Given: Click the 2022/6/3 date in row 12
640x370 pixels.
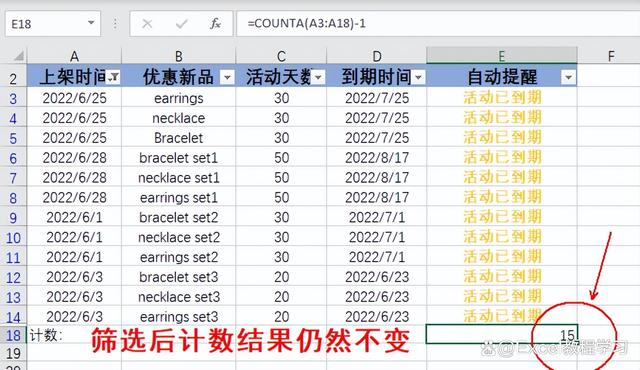Looking at the screenshot, I should (74, 277).
